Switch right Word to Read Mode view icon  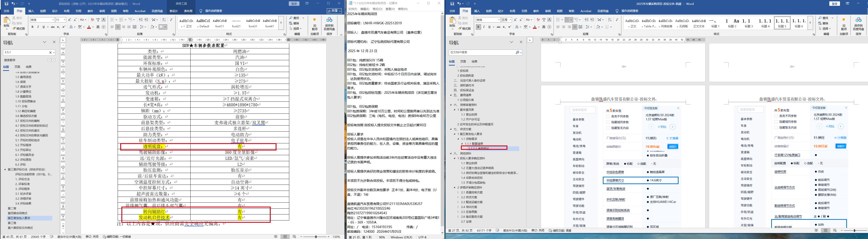(x=816, y=231)
